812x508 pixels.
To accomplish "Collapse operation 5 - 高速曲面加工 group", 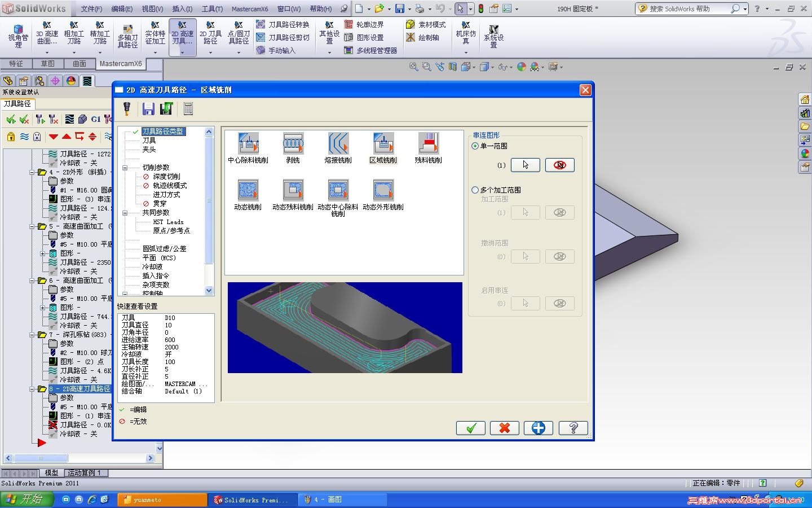I will pyautogui.click(x=32, y=226).
